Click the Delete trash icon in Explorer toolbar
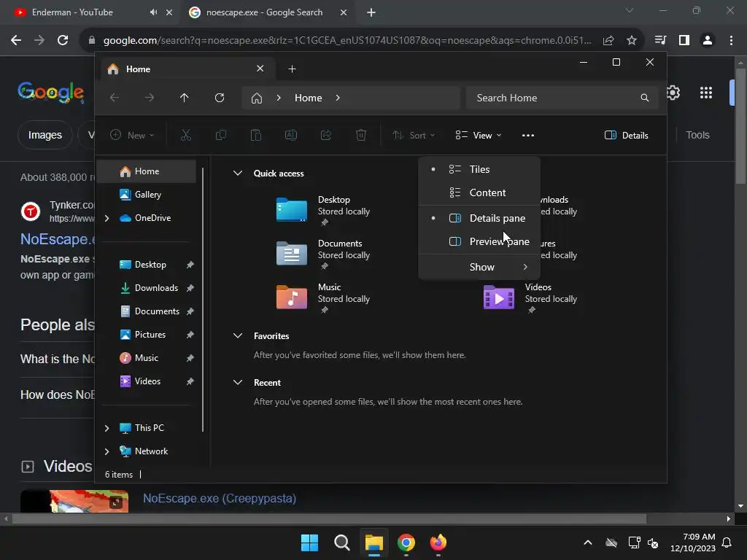The height and width of the screenshot is (560, 747). pos(361,135)
